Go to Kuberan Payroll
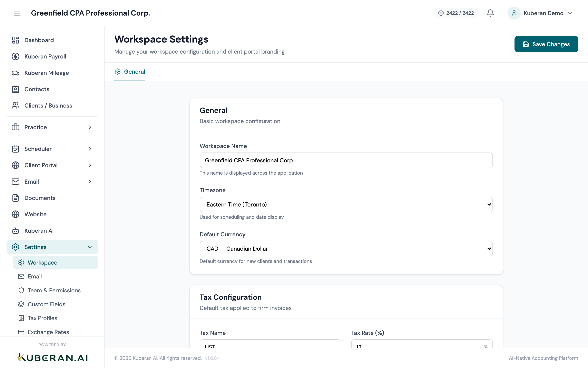 (x=52, y=56)
